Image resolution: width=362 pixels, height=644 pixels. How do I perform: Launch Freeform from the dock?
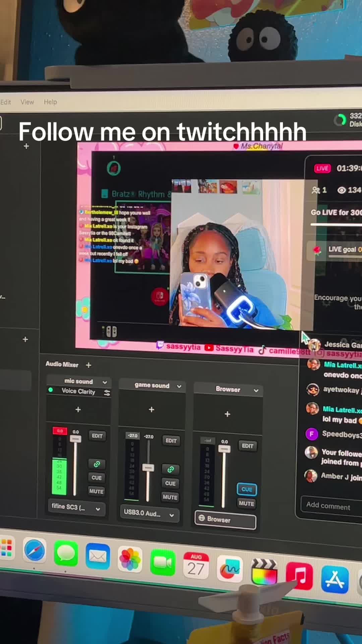(x=230, y=569)
